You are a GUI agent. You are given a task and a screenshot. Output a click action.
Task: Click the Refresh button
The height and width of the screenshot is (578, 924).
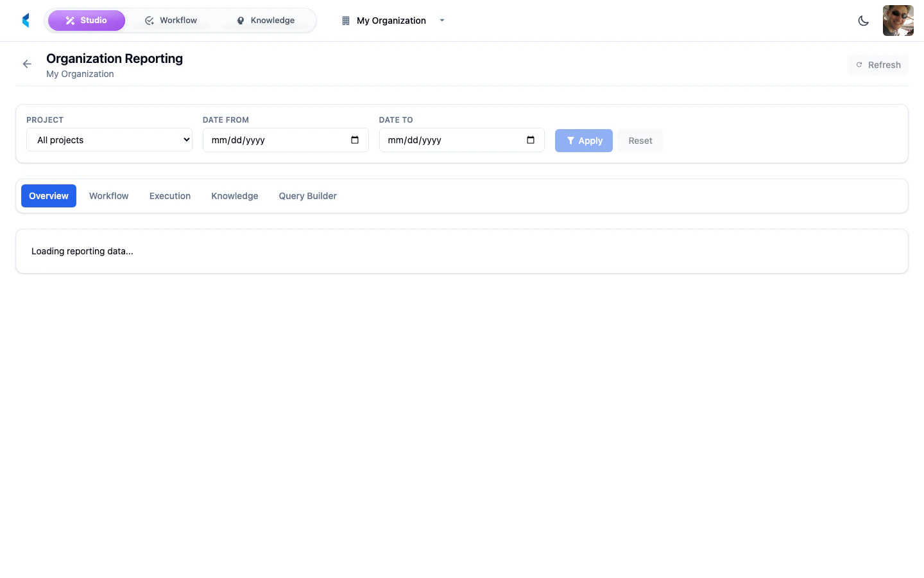pyautogui.click(x=878, y=64)
